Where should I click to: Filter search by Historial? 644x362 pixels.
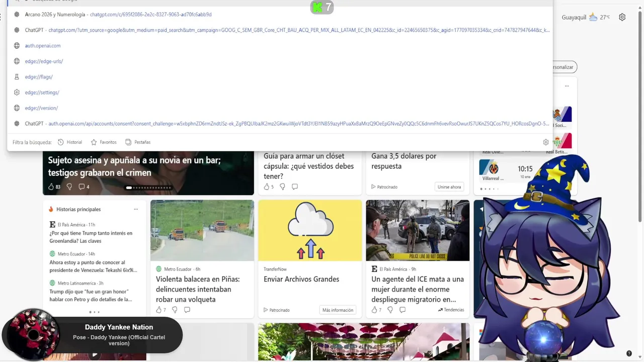[x=70, y=142]
